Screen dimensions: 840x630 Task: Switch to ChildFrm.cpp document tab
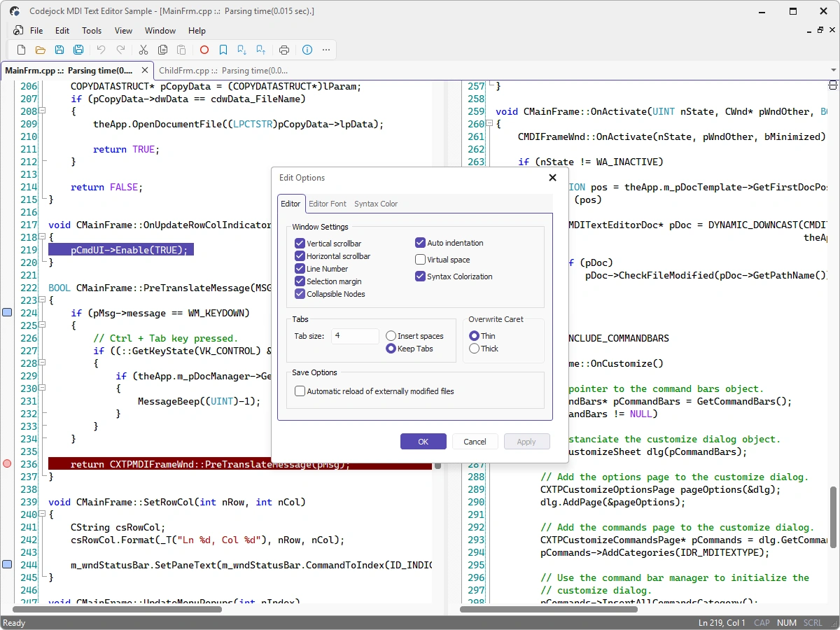[223, 70]
